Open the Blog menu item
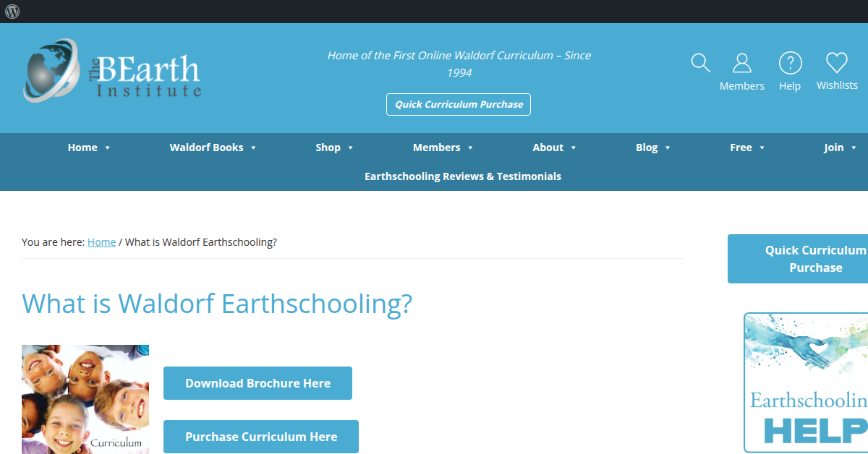 click(647, 147)
